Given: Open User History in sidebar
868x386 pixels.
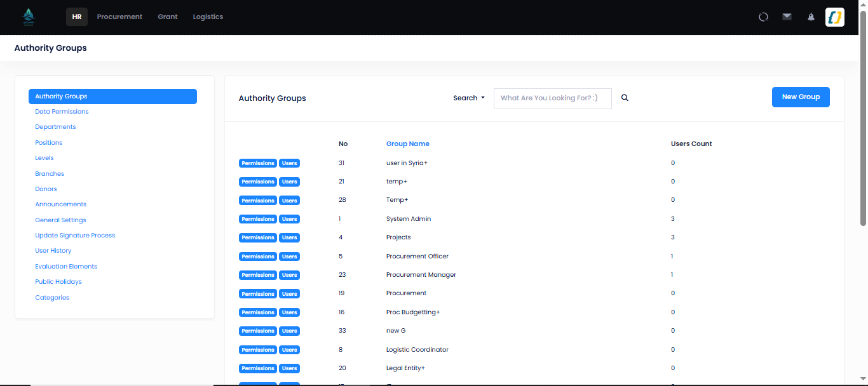Looking at the screenshot, I should (x=53, y=251).
